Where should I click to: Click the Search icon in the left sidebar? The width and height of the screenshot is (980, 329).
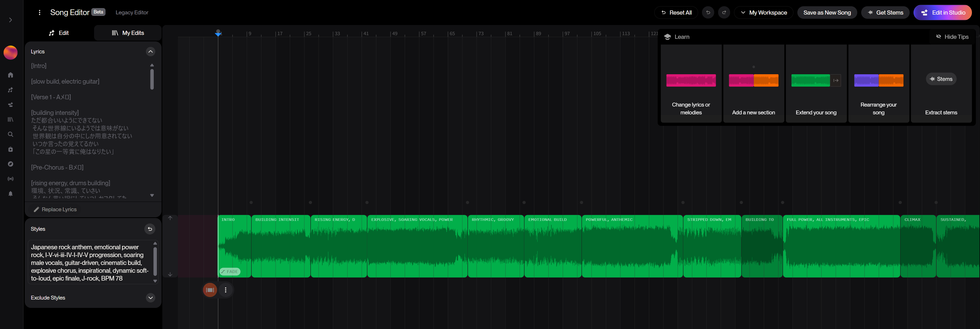(x=10, y=134)
